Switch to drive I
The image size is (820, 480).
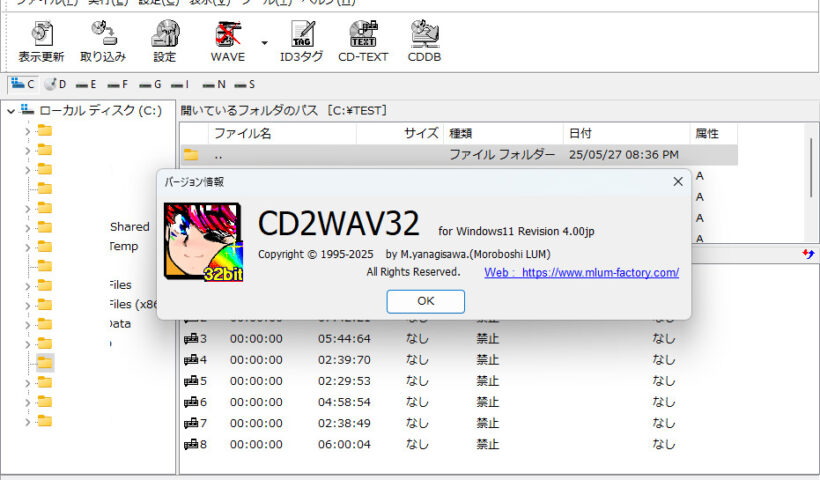pyautogui.click(x=180, y=84)
